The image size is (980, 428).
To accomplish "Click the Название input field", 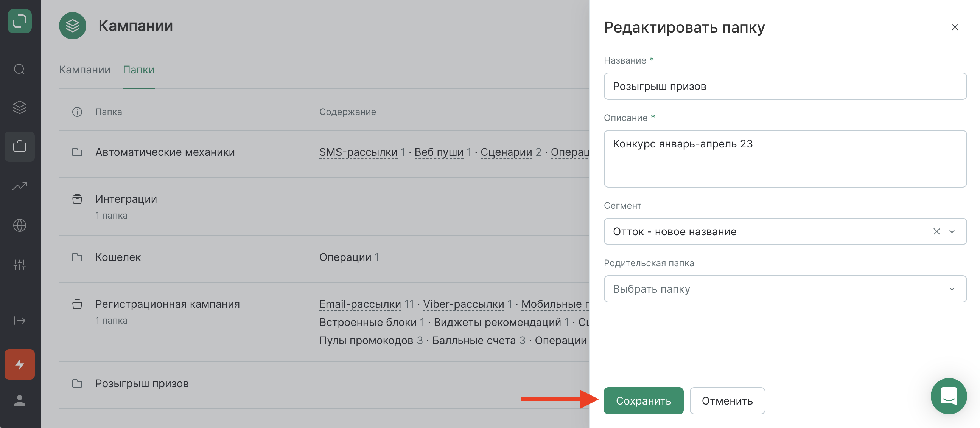I will coord(785,86).
